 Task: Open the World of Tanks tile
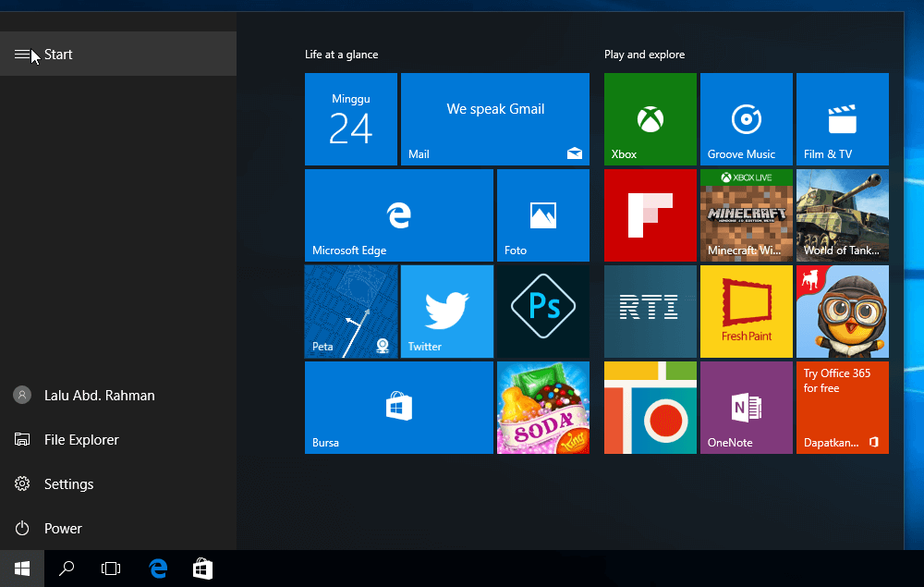[842, 215]
